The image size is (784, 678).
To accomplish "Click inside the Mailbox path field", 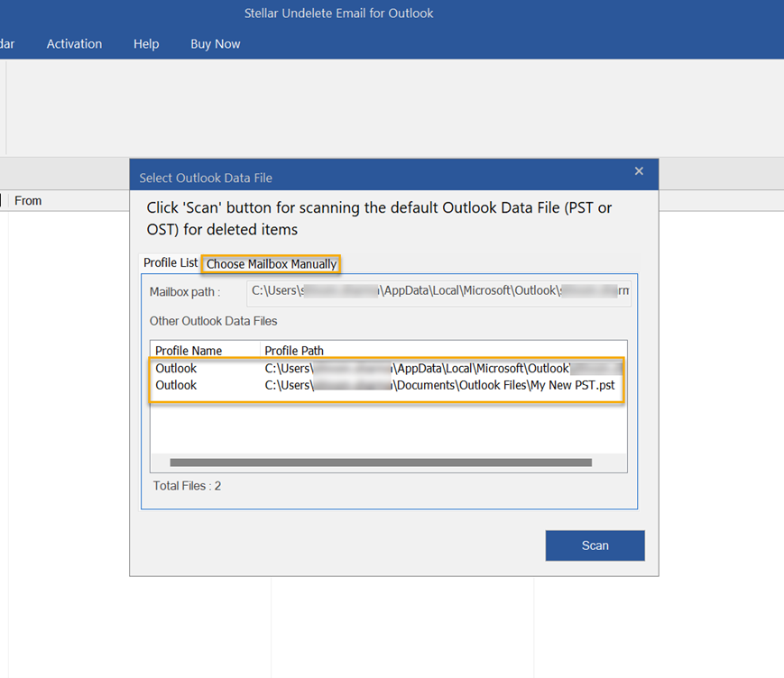I will [438, 292].
